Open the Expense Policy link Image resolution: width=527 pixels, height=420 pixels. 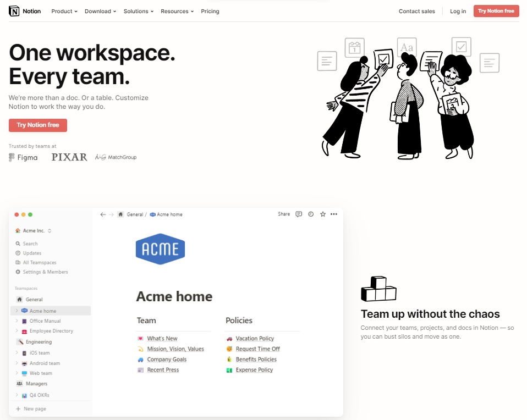[x=255, y=369]
